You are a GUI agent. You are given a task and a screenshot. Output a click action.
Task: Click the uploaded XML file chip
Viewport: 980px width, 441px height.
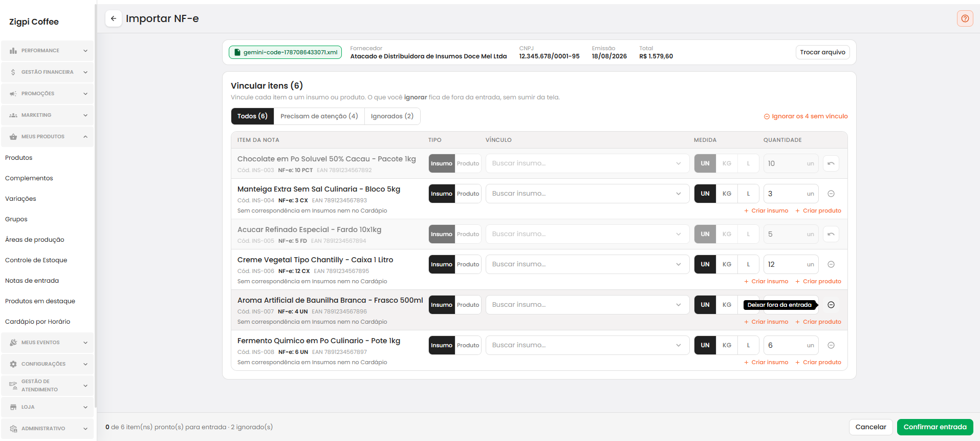coord(285,52)
